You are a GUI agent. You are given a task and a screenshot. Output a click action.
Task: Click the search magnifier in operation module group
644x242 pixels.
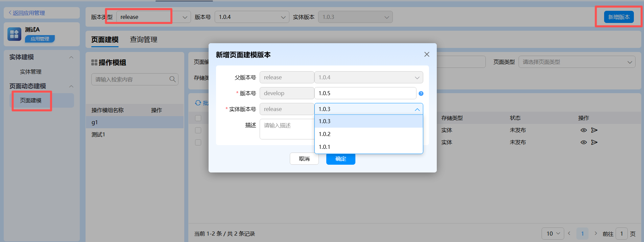click(172, 79)
